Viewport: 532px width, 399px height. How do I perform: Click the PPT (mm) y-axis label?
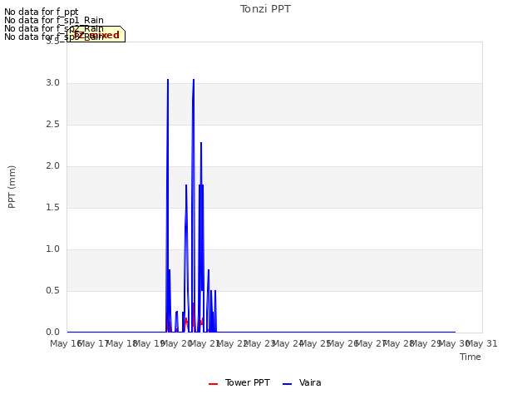(12, 186)
